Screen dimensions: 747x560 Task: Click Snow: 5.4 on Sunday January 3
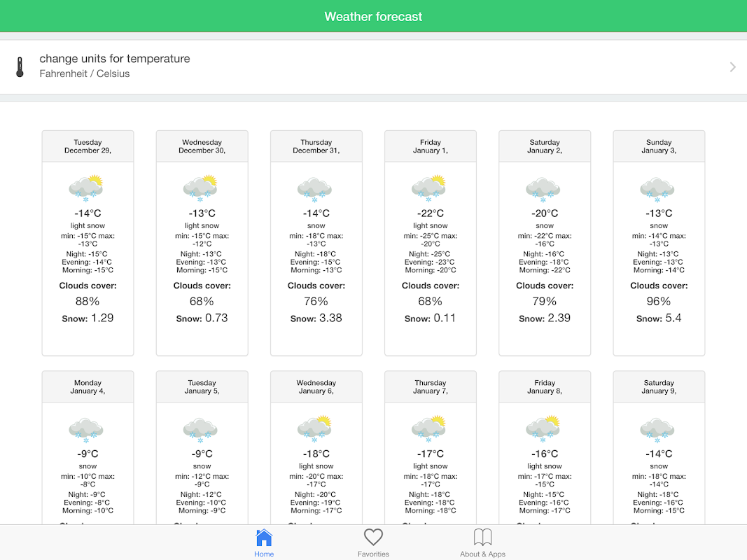click(659, 318)
